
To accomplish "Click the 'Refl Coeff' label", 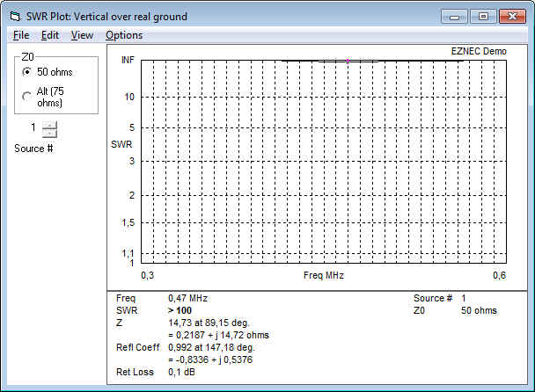I will coord(138,347).
